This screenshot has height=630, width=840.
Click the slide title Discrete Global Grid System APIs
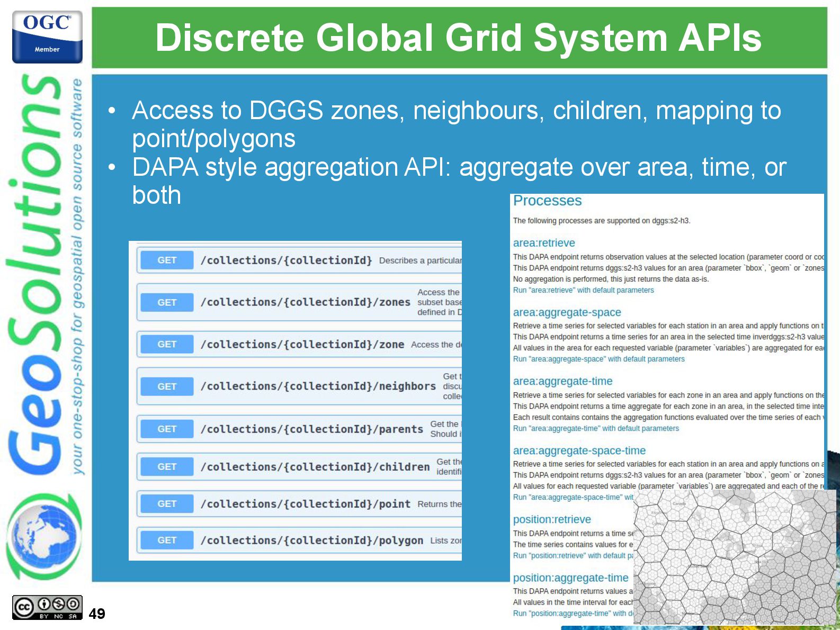coord(459,38)
